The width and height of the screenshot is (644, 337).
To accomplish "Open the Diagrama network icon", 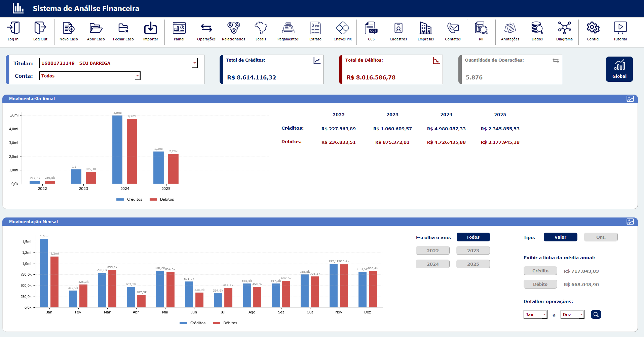I will point(564,28).
